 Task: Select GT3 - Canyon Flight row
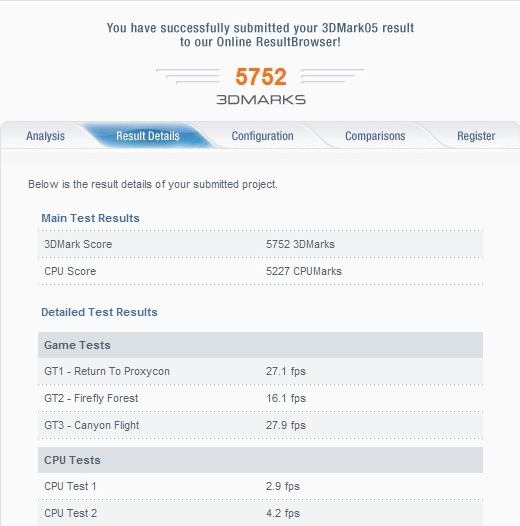tap(260, 425)
